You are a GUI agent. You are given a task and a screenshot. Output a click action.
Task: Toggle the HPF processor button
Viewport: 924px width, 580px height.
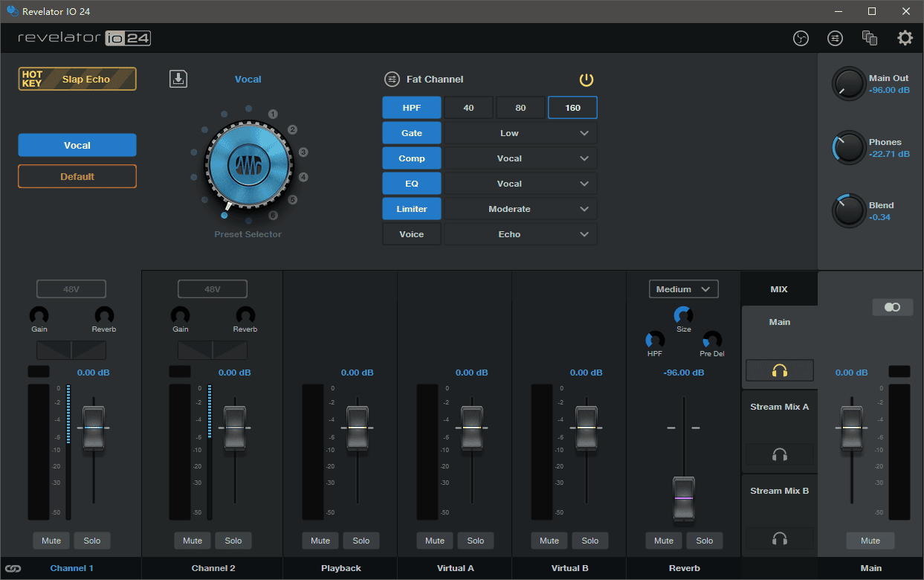[412, 108]
